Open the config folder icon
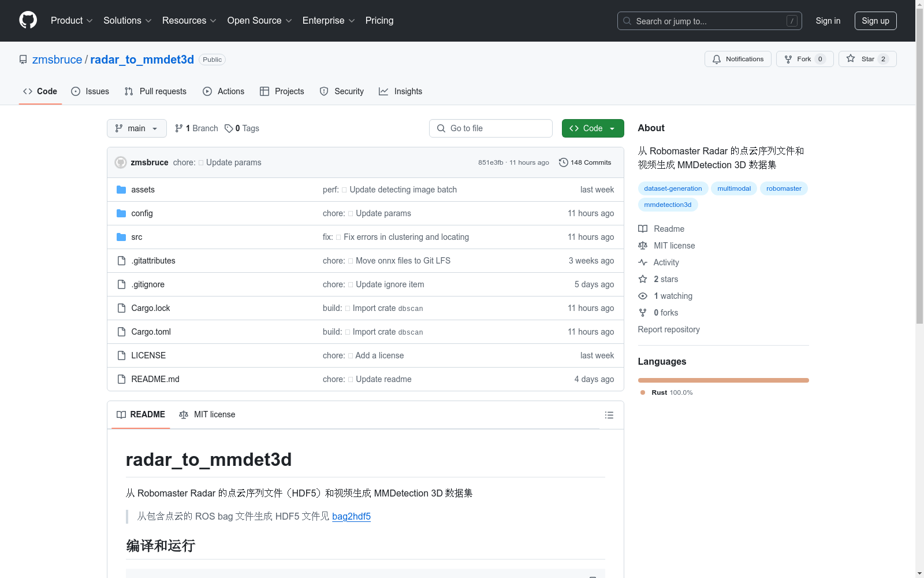This screenshot has width=924, height=578. (x=121, y=213)
